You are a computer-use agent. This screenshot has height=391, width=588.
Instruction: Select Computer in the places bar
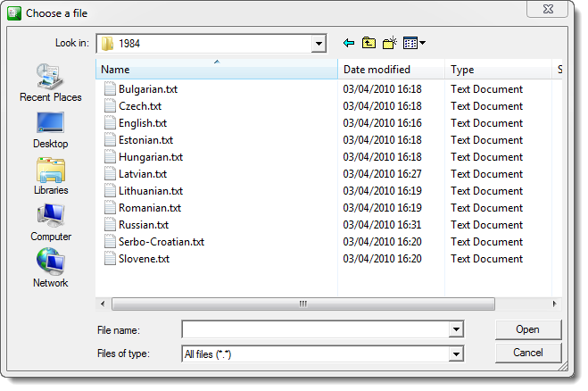pyautogui.click(x=50, y=222)
